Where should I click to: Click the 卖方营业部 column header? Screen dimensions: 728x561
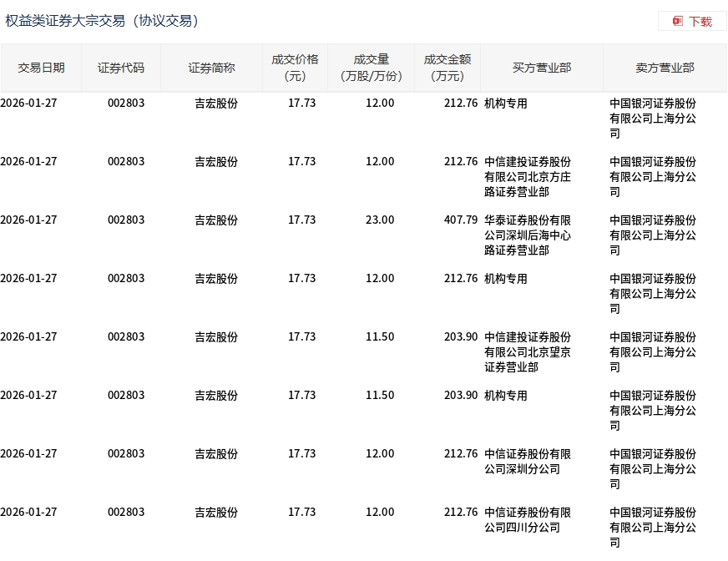pyautogui.click(x=665, y=68)
